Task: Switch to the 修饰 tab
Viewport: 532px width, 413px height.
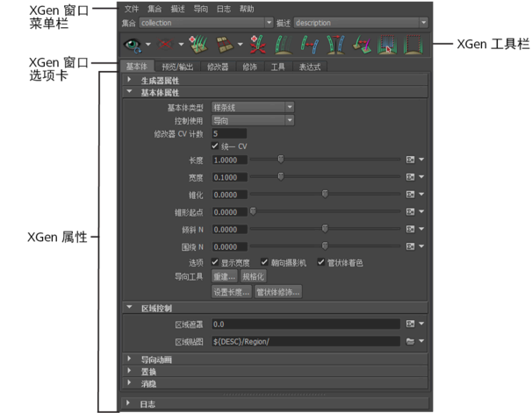Action: (x=249, y=67)
